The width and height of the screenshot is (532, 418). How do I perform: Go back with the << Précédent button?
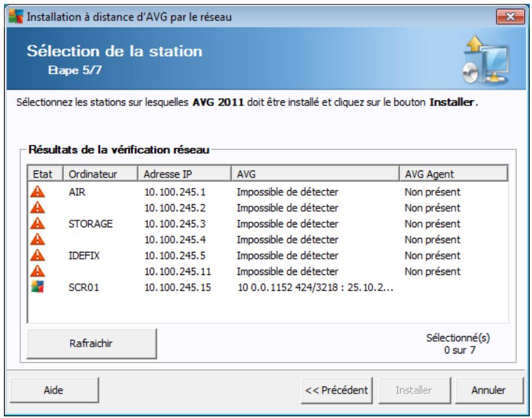337,390
